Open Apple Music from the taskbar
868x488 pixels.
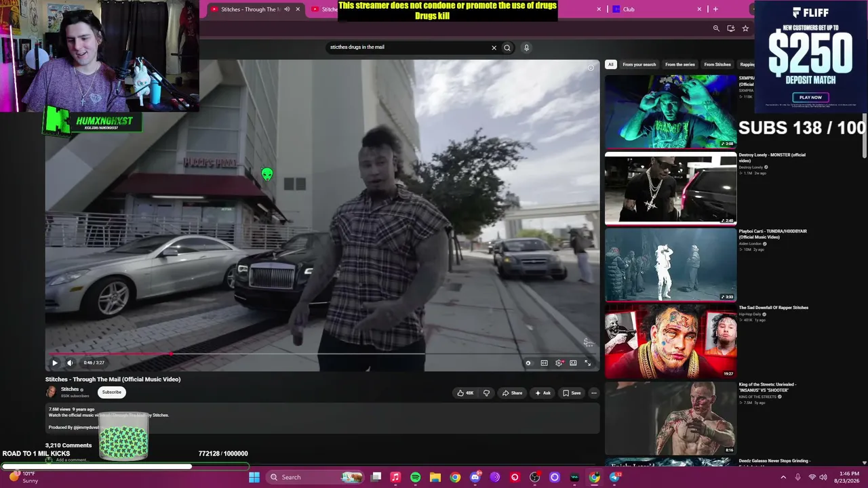(395, 477)
